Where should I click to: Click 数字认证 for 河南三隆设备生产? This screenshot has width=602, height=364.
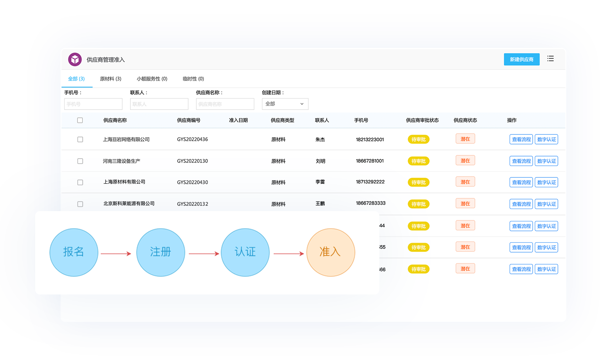point(546,161)
